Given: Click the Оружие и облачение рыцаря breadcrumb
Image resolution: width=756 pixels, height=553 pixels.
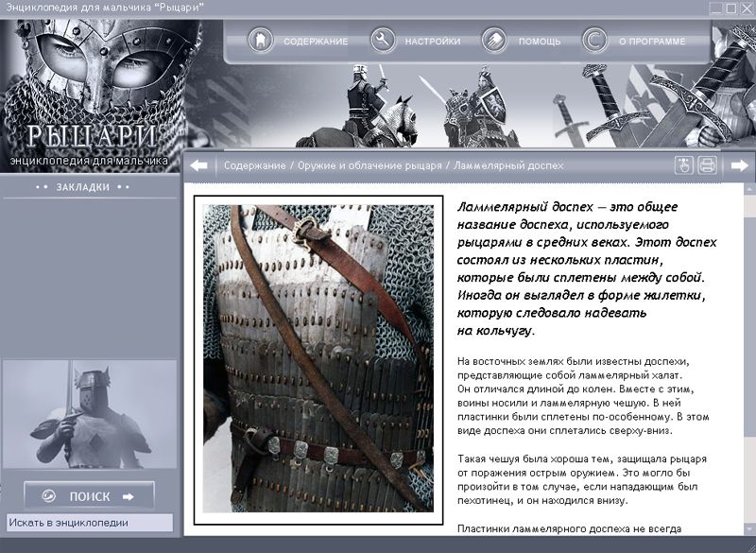Looking at the screenshot, I should click(x=369, y=165).
